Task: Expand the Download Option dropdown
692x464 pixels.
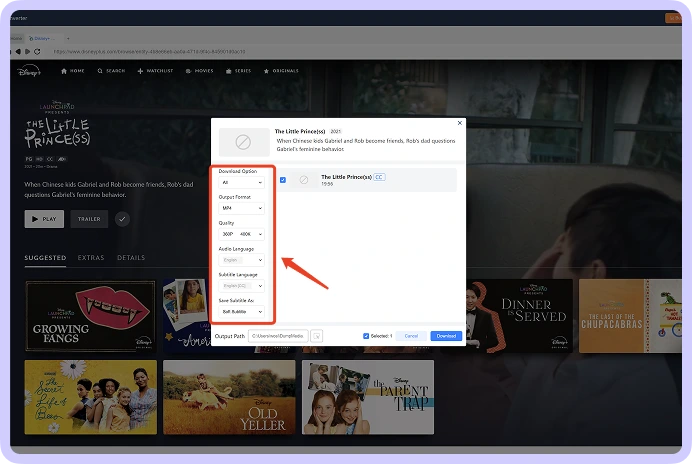Action: coord(242,183)
